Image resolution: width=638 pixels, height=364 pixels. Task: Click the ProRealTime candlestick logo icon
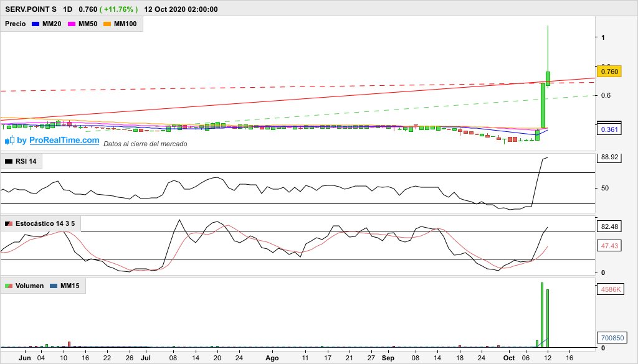pos(10,141)
